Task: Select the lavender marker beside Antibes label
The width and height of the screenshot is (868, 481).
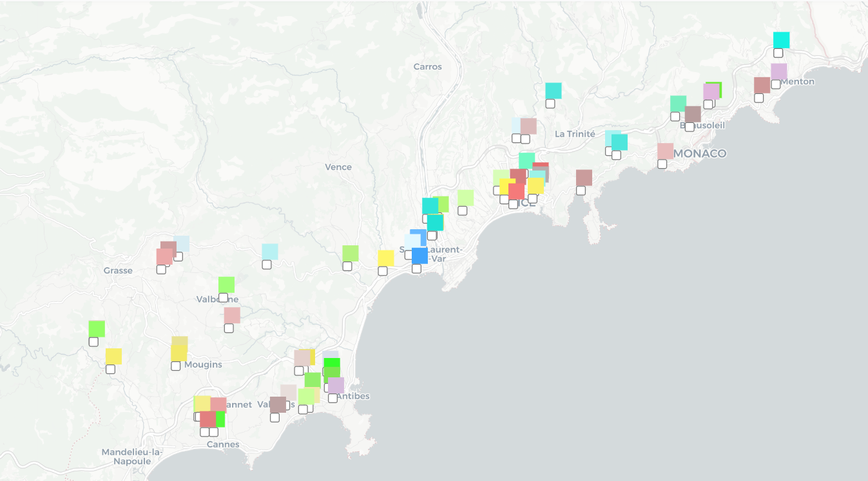Action: tap(336, 385)
